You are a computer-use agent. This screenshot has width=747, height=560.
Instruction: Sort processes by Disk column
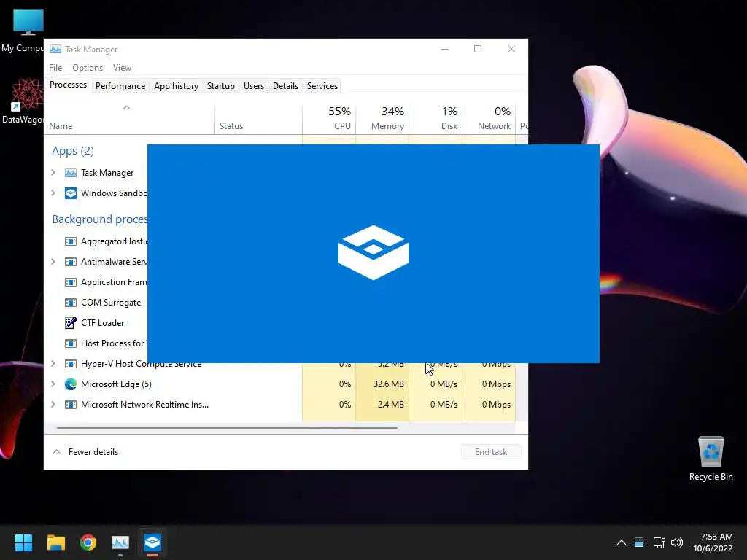436,119
